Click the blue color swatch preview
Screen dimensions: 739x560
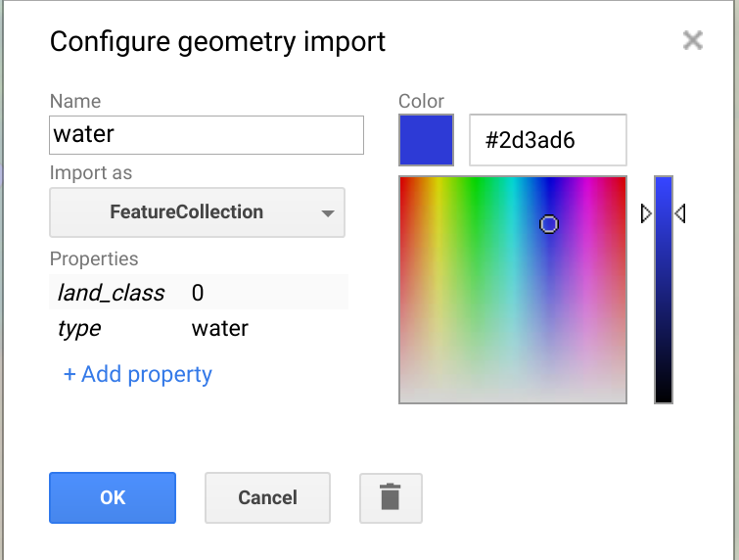pos(426,140)
